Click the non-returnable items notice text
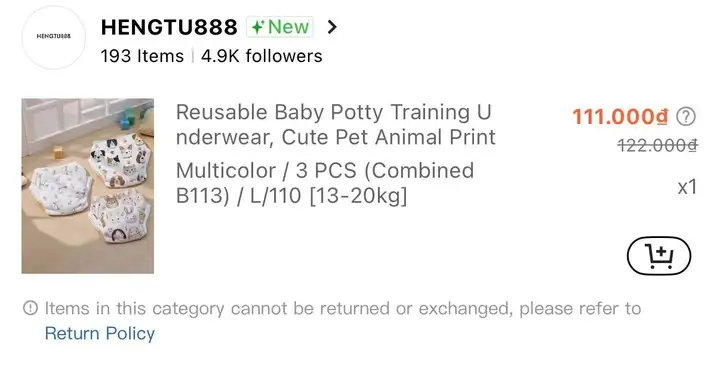This screenshot has height=371, width=720. coord(343,309)
